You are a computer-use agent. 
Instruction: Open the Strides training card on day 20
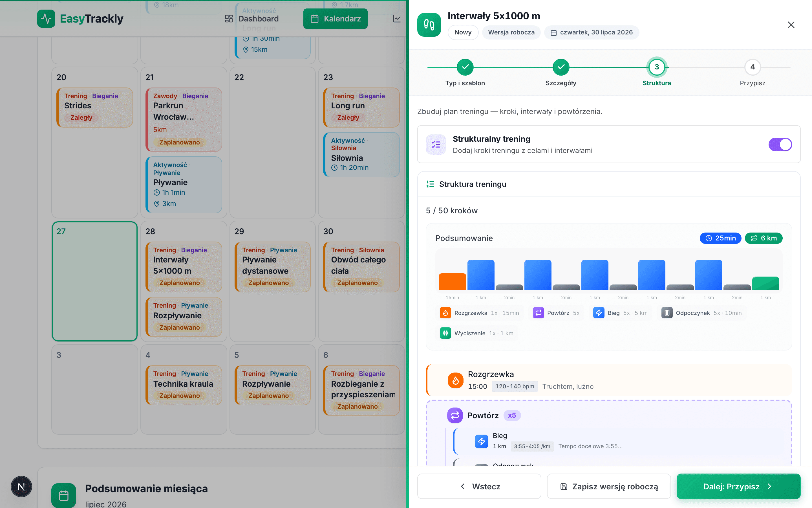(x=95, y=108)
